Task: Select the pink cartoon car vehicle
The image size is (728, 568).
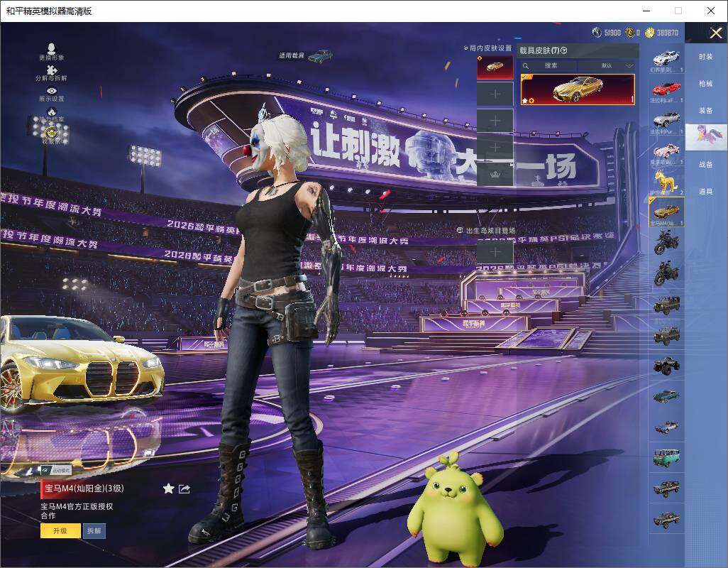Action: click(x=667, y=151)
